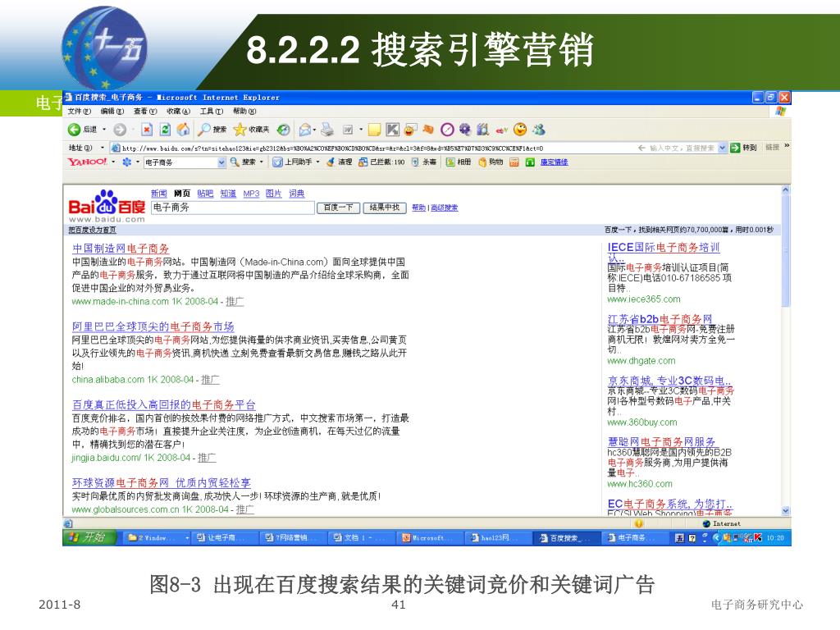
Task: Expand the Mail icon dropdown arrow
Action: point(315,130)
